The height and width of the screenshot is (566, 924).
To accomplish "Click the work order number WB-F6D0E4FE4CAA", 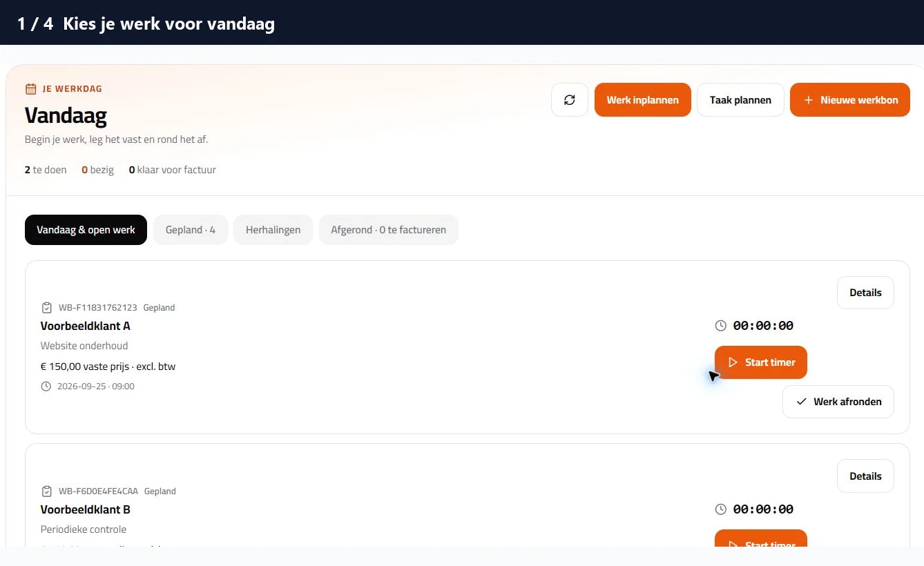I will pyautogui.click(x=98, y=491).
